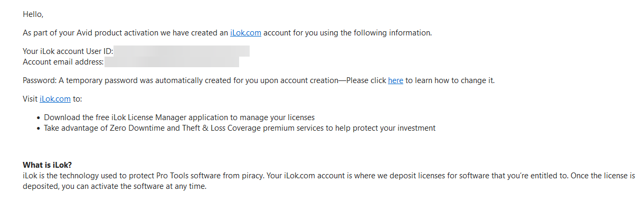644x209 pixels.
Task: Click the blurred iLok account User ID value
Action: pyautogui.click(x=182, y=51)
